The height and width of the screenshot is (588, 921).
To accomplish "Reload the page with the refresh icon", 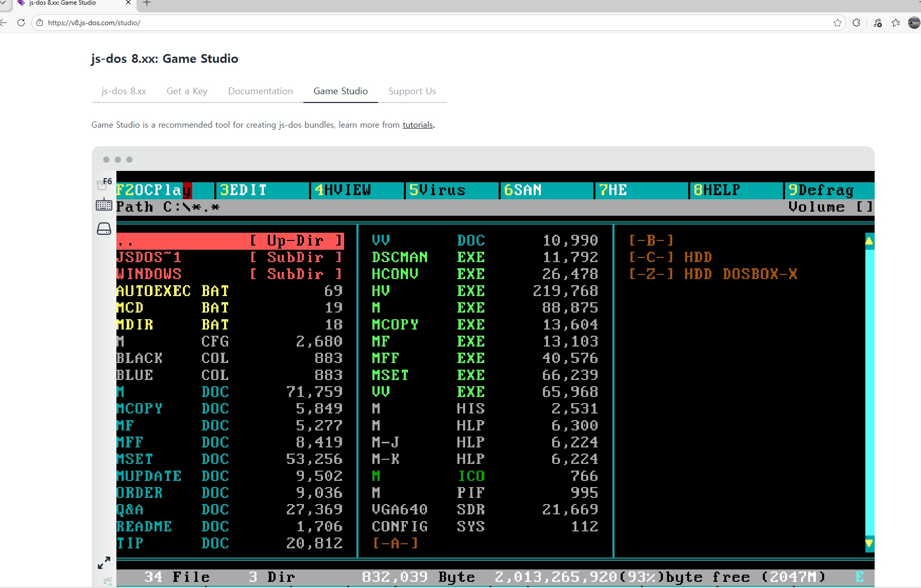I will point(21,23).
